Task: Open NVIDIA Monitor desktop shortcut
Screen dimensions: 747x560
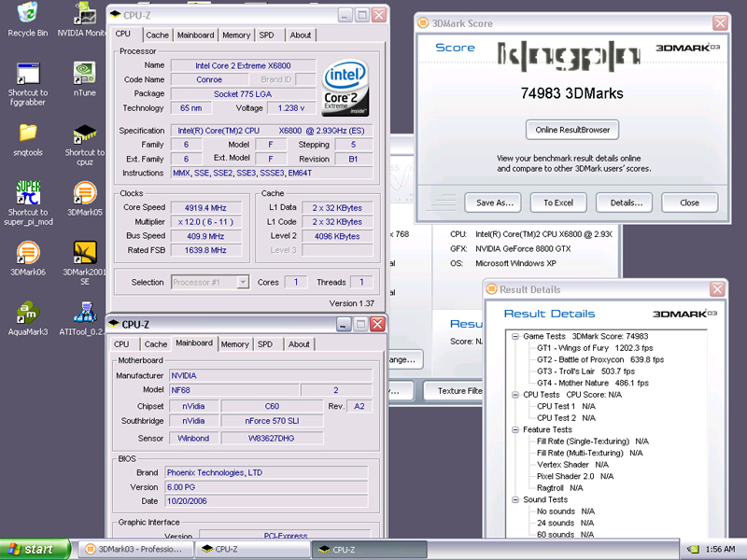Action: click(85, 13)
